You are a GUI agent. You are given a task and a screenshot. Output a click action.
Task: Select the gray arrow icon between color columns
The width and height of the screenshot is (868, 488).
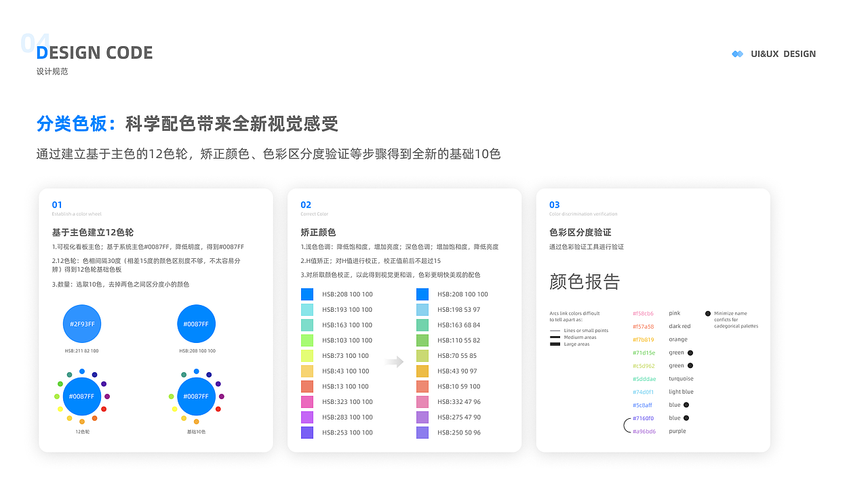point(393,362)
